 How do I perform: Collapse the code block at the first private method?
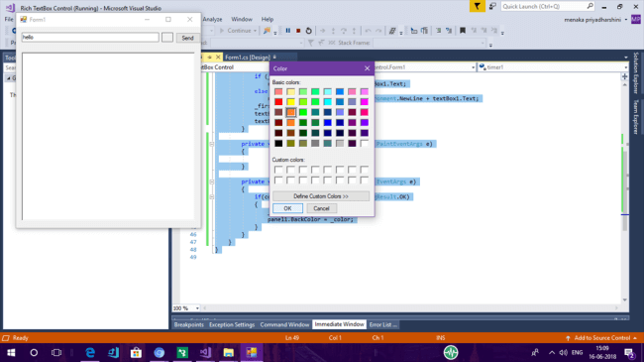(x=212, y=144)
